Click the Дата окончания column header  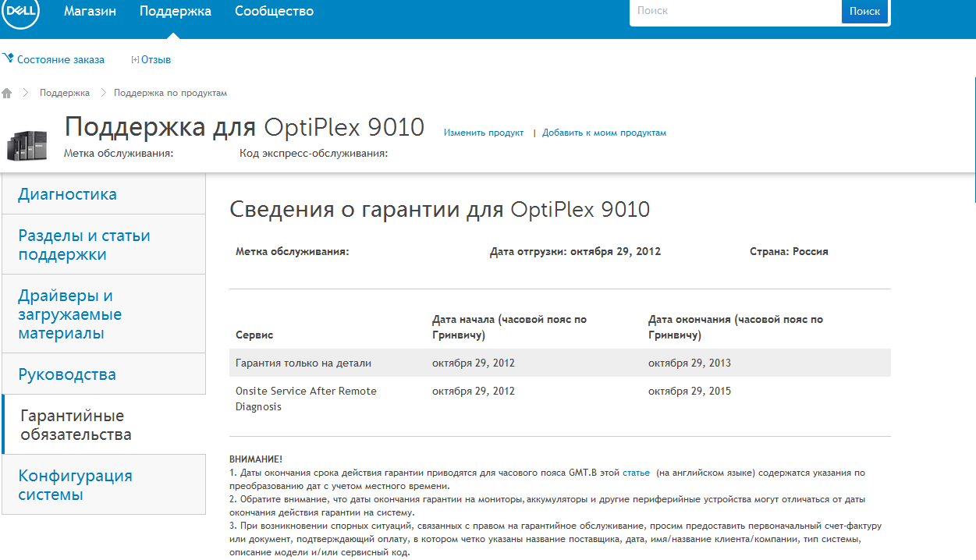point(736,327)
